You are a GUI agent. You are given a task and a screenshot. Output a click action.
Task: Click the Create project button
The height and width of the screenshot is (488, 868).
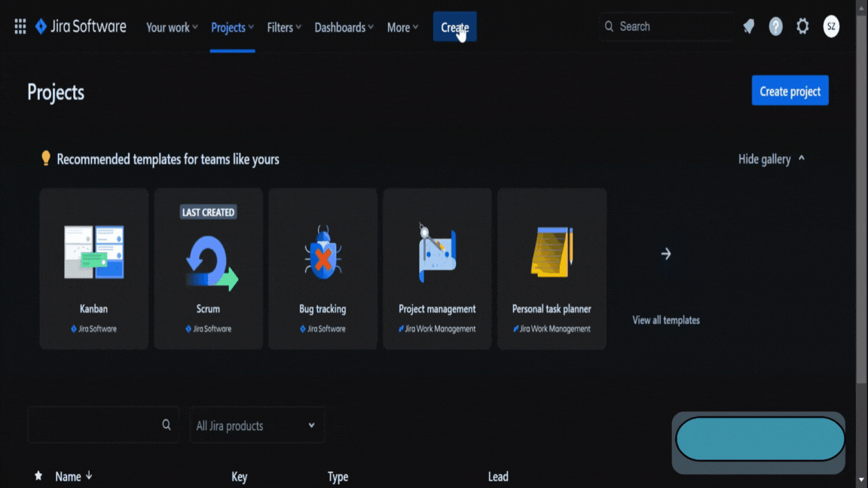point(790,90)
